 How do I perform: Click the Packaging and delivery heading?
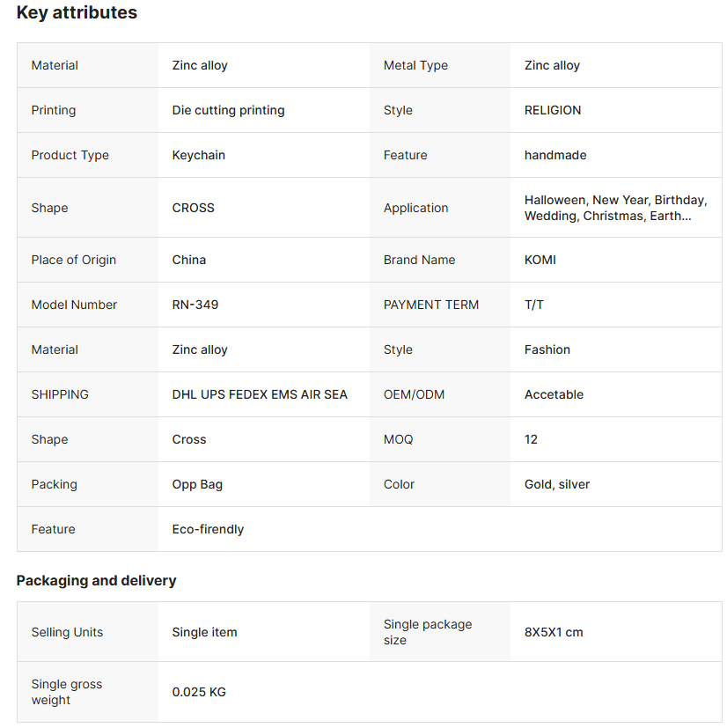pyautogui.click(x=96, y=580)
